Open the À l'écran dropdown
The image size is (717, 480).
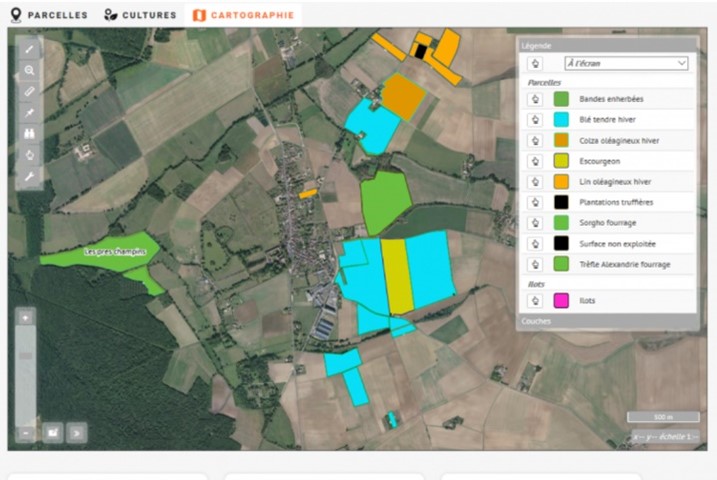point(626,63)
